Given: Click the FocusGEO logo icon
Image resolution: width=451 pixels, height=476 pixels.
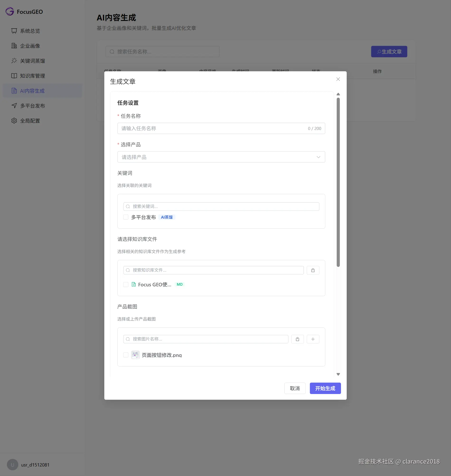Looking at the screenshot, I should pos(10,12).
